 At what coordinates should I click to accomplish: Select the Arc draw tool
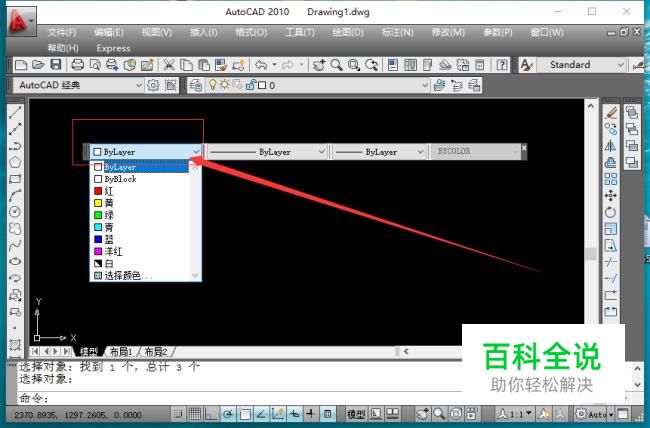point(15,195)
